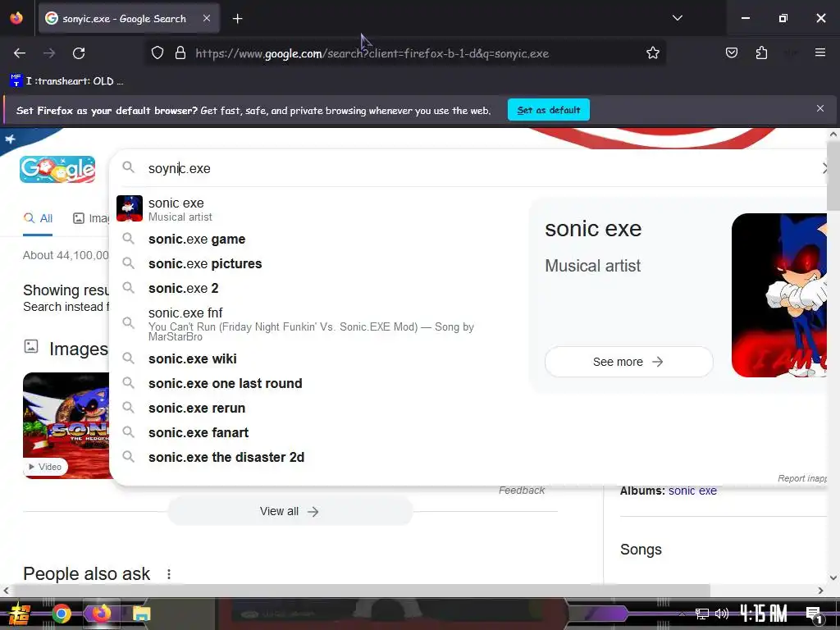Click the Images section icon
The height and width of the screenshot is (630, 840).
[31, 347]
